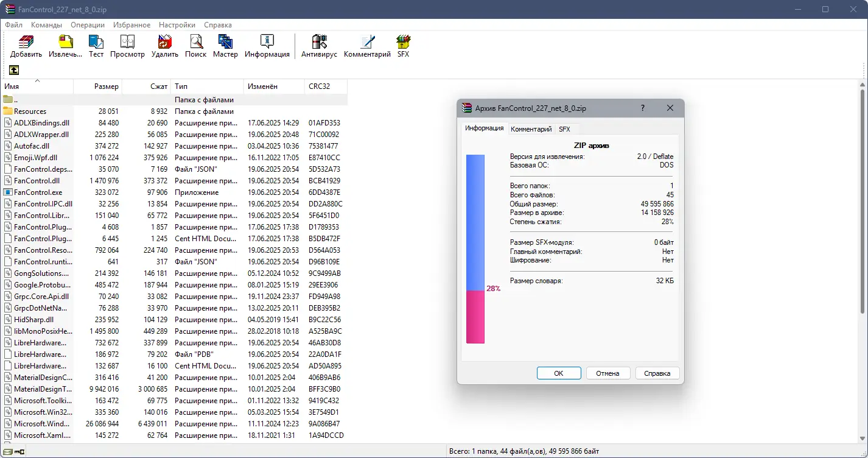Click the Комментарий toolbar icon
Image resolution: width=868 pixels, height=458 pixels.
(x=367, y=42)
